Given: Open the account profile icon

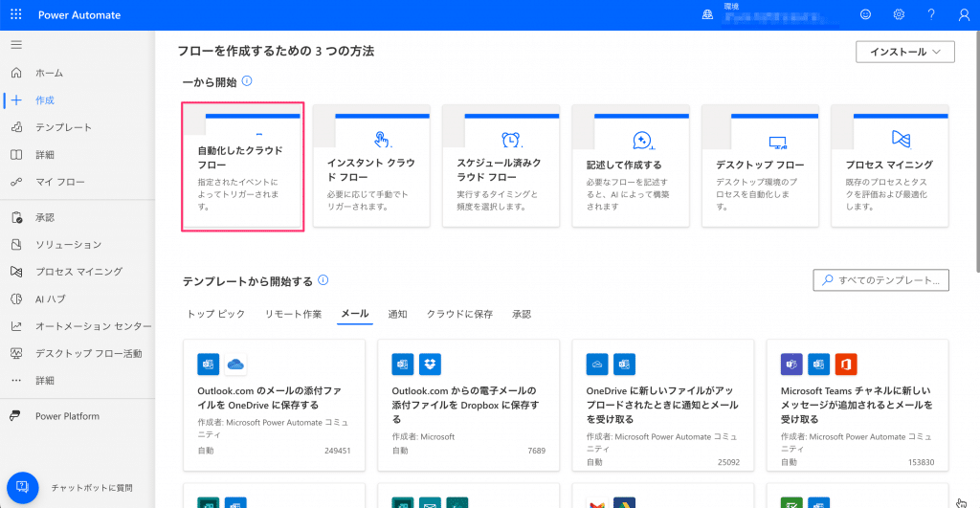Looking at the screenshot, I should pos(965,14).
